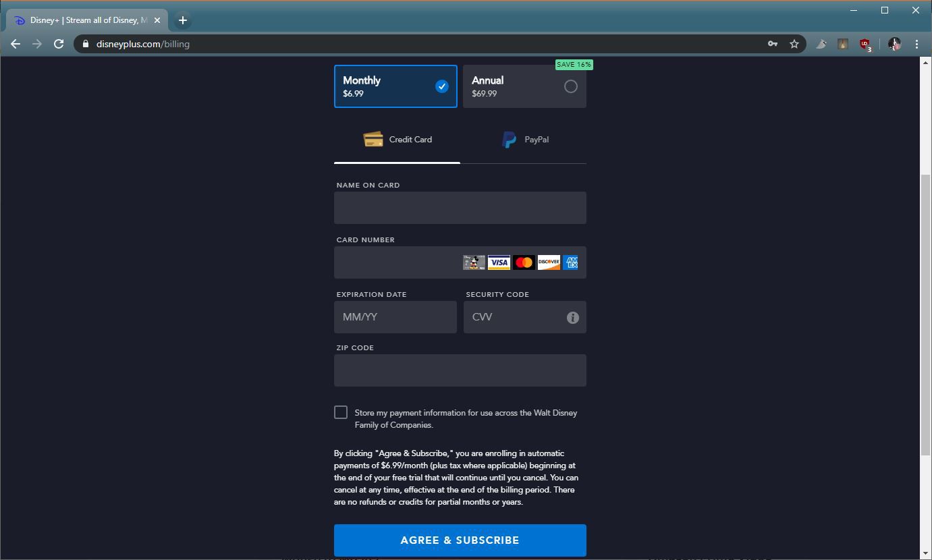Click the automatic payments disclaimer text
932x560 pixels.
point(457,478)
